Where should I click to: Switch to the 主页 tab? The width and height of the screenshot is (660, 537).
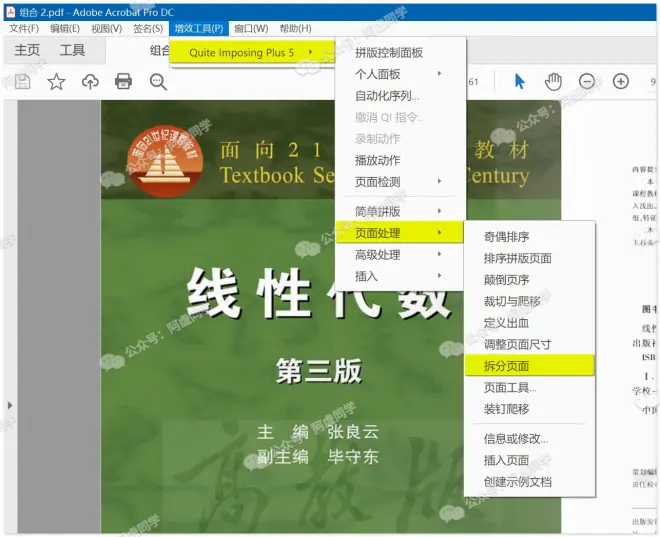pos(27,50)
